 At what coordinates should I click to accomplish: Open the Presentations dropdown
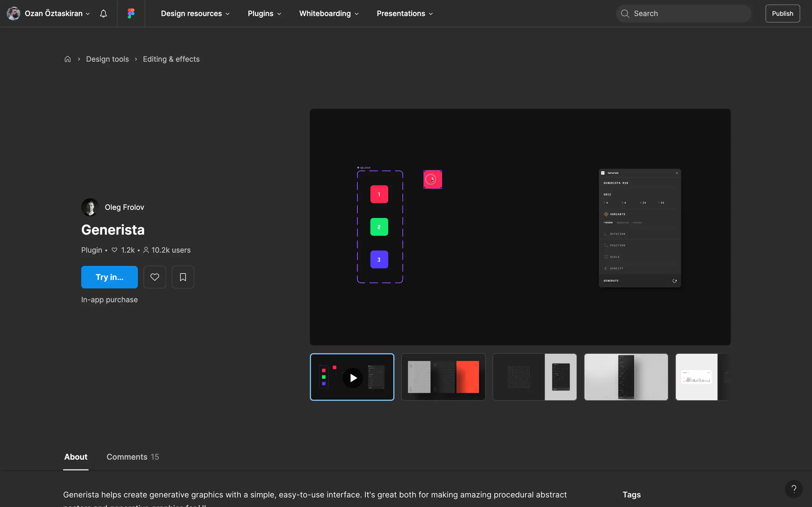(404, 14)
